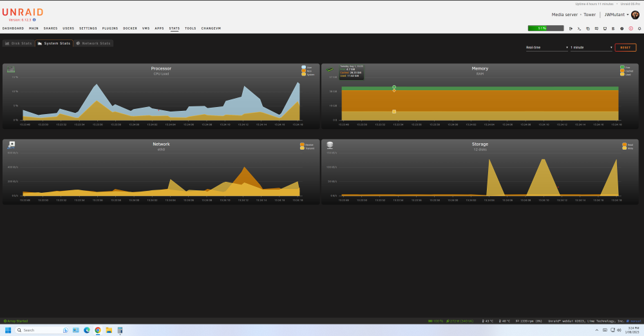644x336 pixels.
Task: Click the RESET button
Action: [625, 47]
